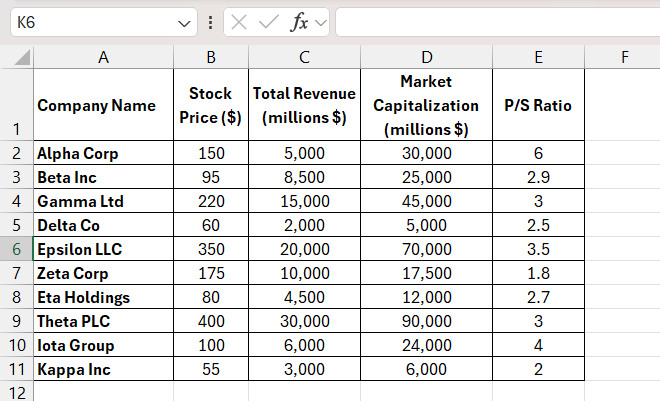Select the Alpha Corp cell
The height and width of the screenshot is (401, 660).
point(104,153)
